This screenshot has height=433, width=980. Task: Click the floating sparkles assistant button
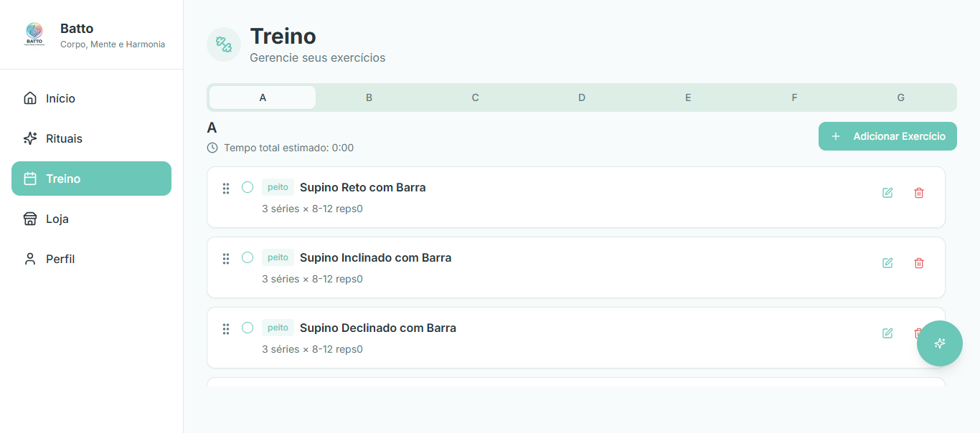coord(940,343)
